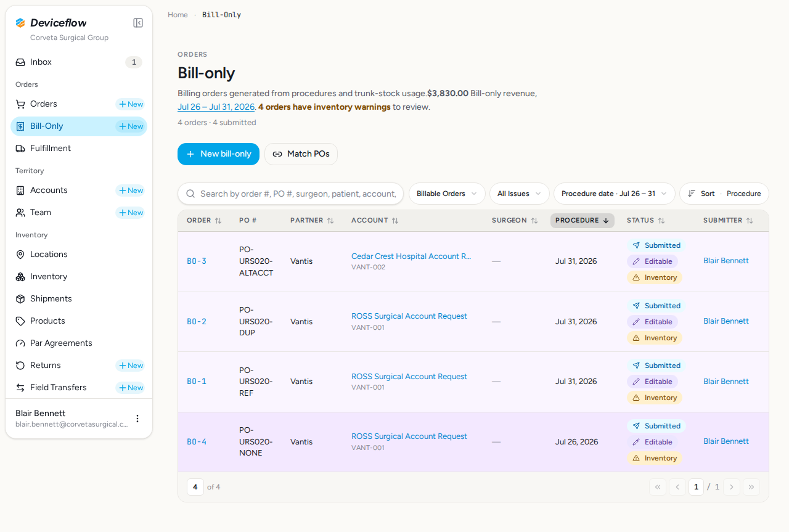
Task: Click the Inventory cubes icon in sidebar
Action: (x=20, y=277)
